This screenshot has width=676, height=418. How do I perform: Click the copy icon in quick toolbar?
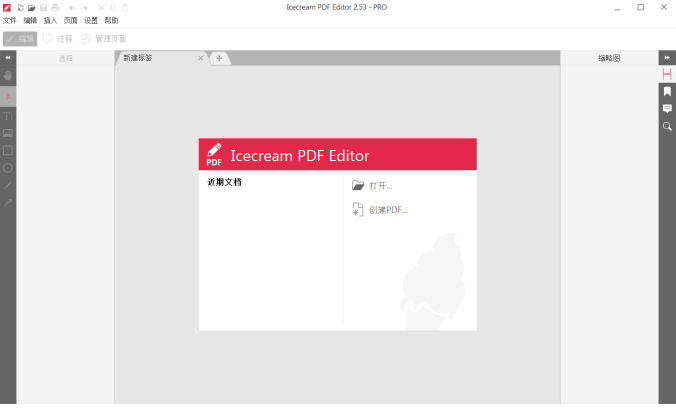[x=113, y=7]
